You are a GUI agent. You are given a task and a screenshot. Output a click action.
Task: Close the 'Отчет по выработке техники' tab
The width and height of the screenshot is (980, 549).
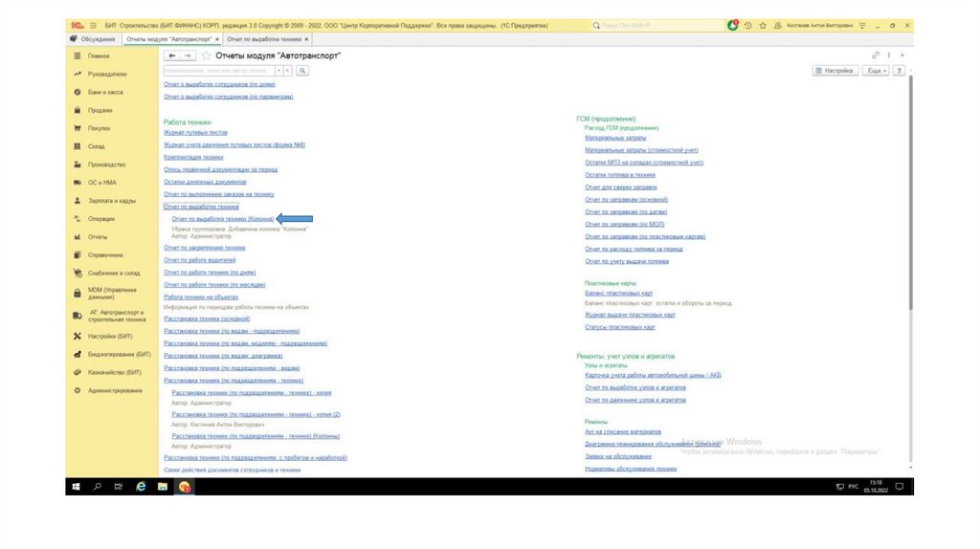pyautogui.click(x=306, y=39)
